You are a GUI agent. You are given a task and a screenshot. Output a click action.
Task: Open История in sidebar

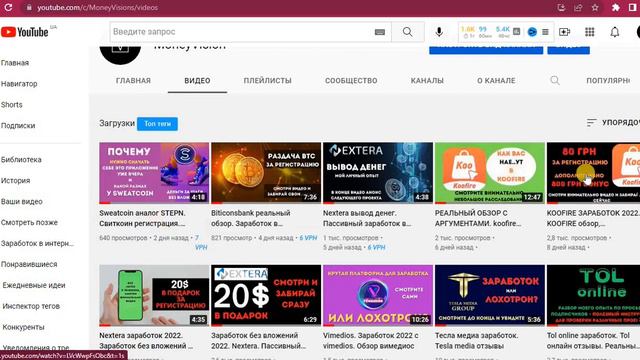(x=16, y=180)
